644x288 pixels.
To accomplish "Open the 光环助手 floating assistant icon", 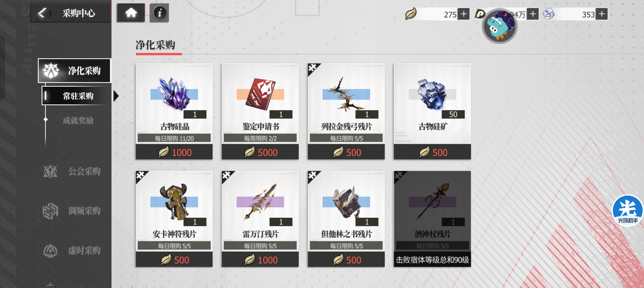I will [628, 210].
